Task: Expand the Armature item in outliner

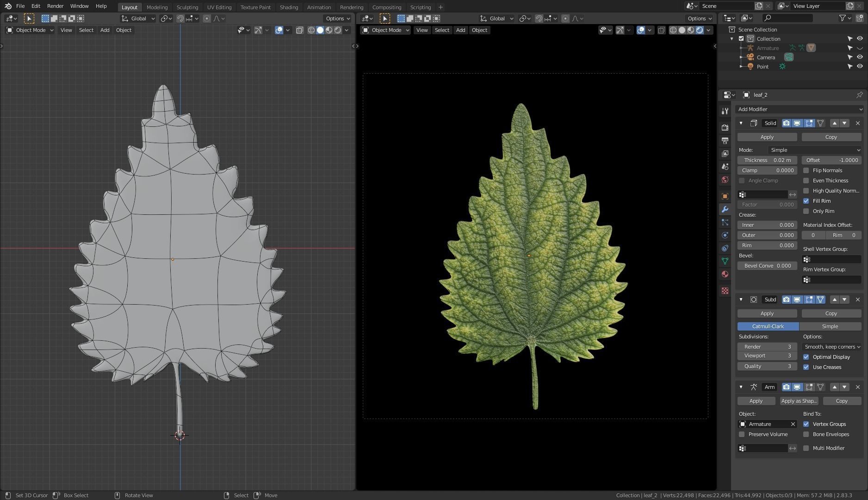Action: (x=741, y=48)
